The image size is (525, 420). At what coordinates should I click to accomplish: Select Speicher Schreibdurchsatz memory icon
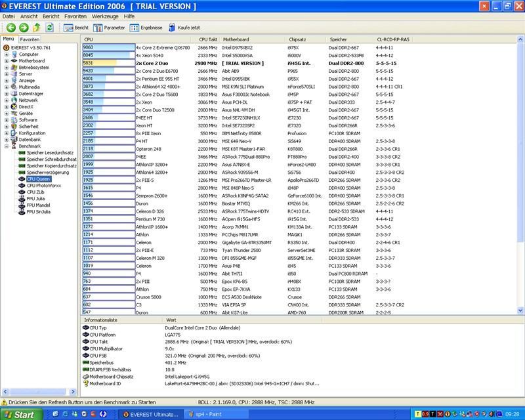22,159
